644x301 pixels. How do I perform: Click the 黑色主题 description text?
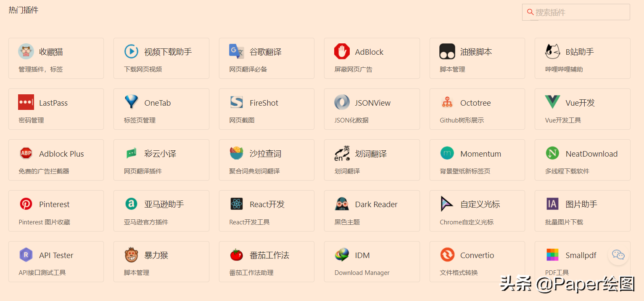[347, 222]
